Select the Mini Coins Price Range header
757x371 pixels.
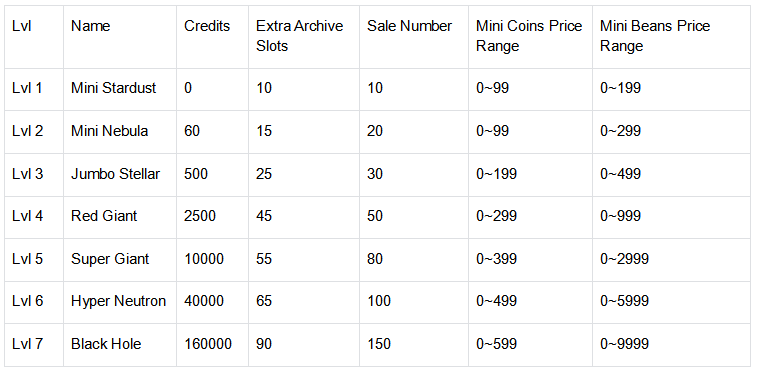[x=529, y=36]
